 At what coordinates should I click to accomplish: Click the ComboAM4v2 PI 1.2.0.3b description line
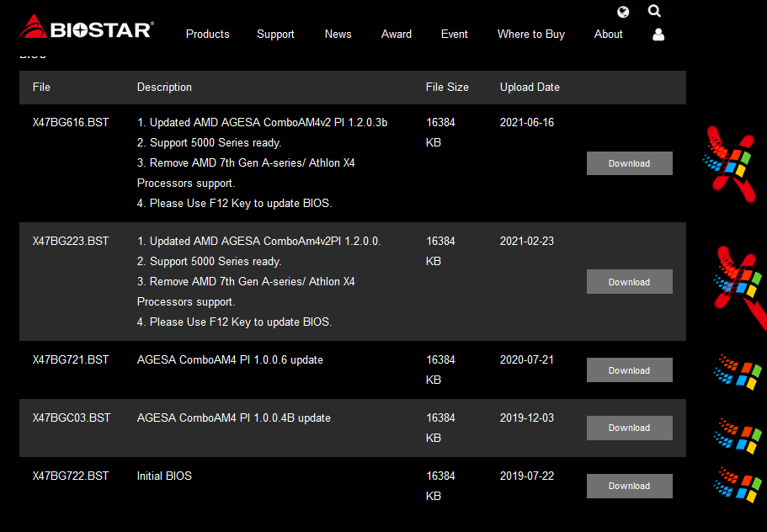pos(262,122)
